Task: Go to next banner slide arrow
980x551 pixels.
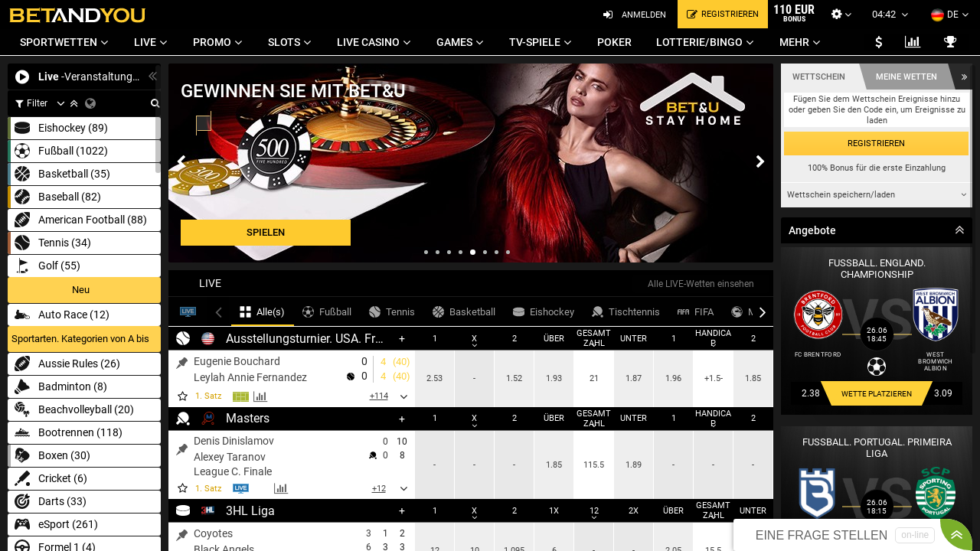Action: (x=760, y=161)
